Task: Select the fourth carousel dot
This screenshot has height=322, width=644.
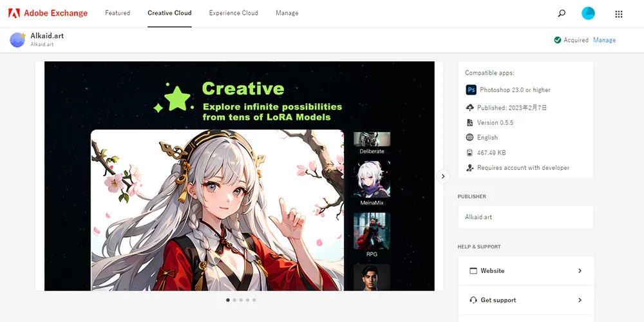Action: [248, 300]
